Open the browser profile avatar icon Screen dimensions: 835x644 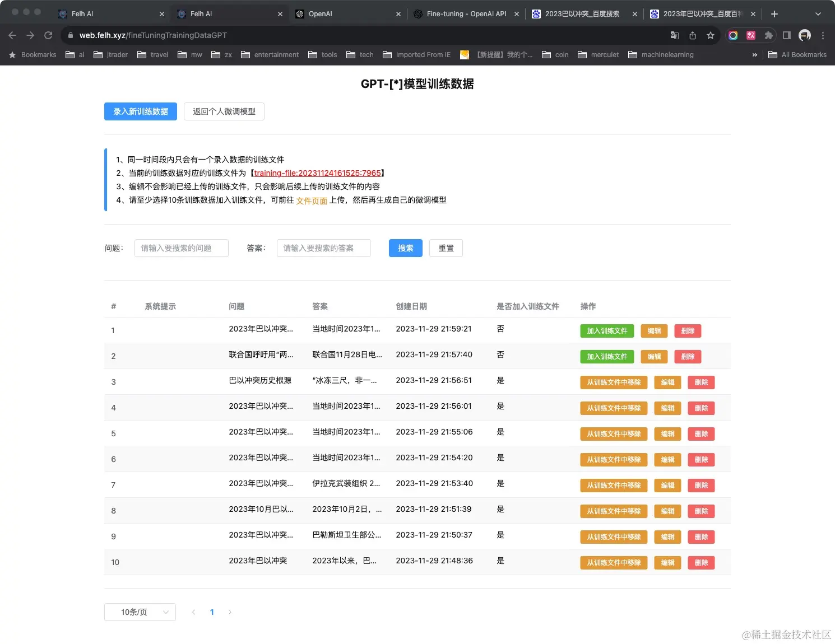click(805, 35)
